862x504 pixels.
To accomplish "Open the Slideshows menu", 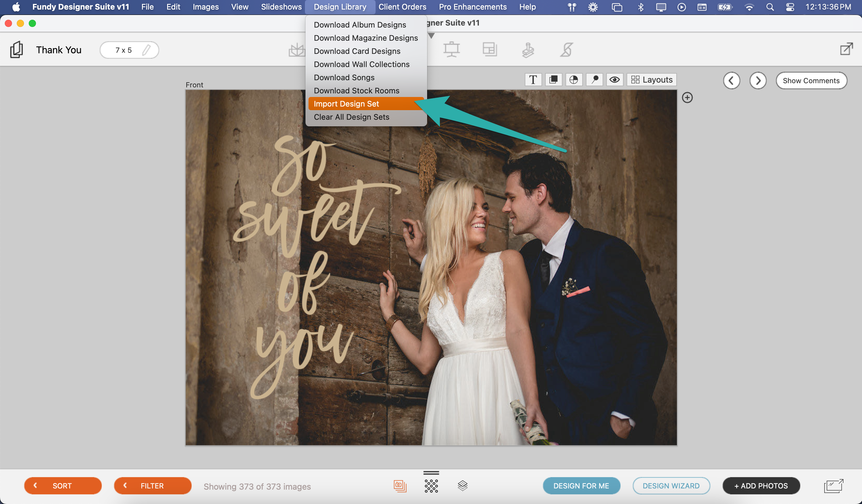I will tap(281, 7).
